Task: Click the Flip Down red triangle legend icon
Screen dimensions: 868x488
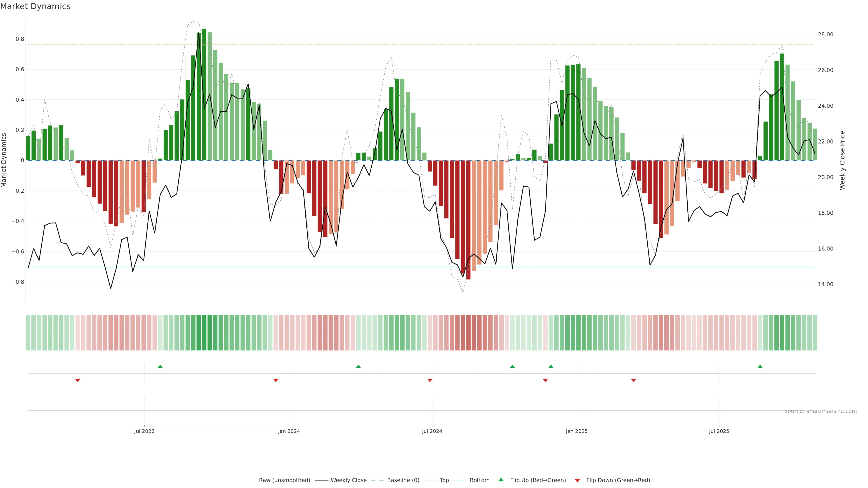Action: tap(577, 480)
